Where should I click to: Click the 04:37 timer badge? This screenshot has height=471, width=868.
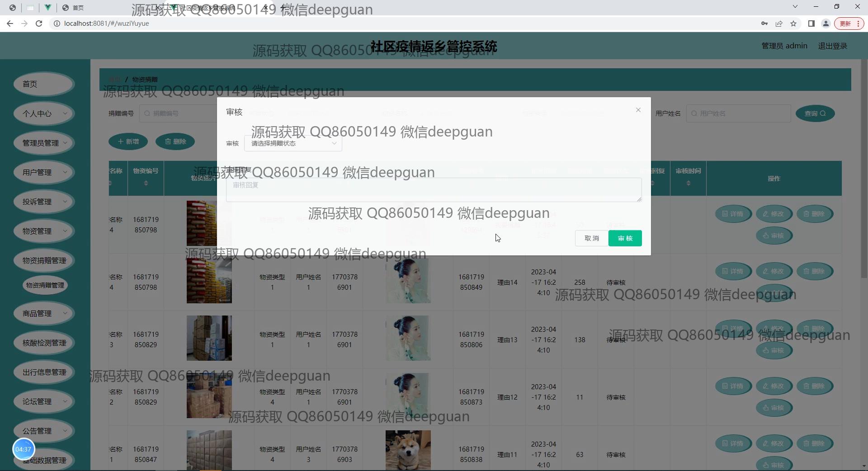pos(24,449)
